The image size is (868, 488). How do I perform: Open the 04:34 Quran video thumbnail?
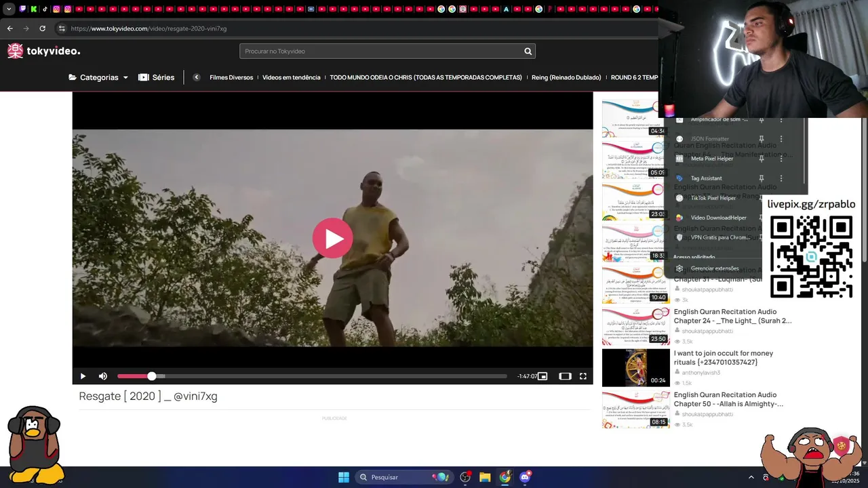click(635, 118)
